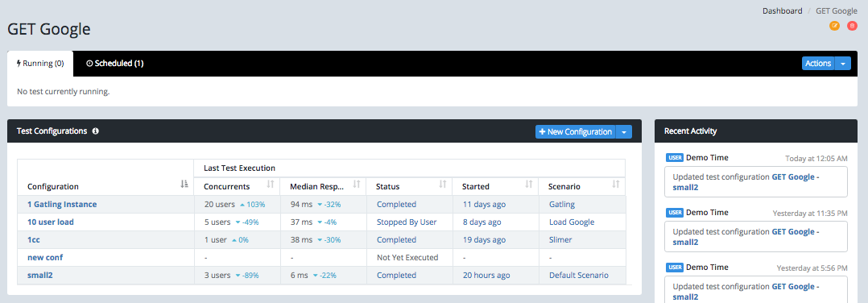Click the New Configuration button
The width and height of the screenshot is (868, 303).
click(x=576, y=132)
